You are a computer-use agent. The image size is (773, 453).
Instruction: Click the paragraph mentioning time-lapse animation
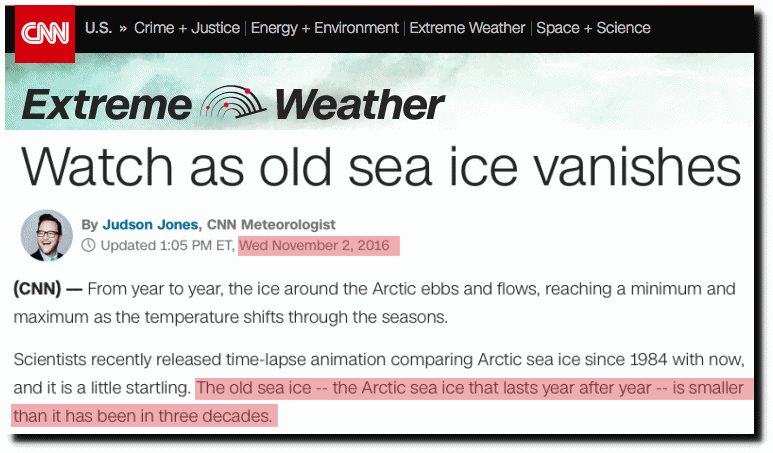[379, 387]
